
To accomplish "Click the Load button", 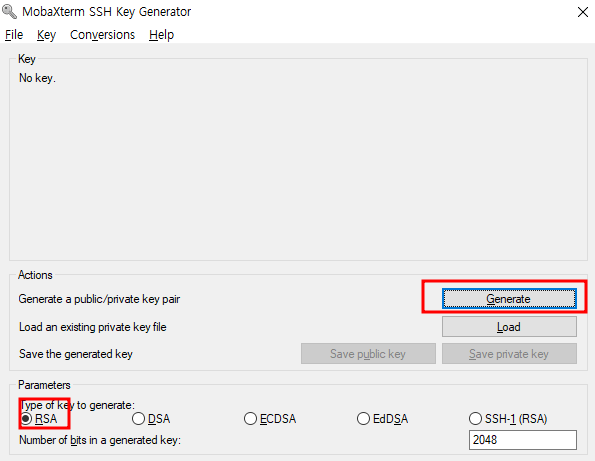I will tap(509, 327).
